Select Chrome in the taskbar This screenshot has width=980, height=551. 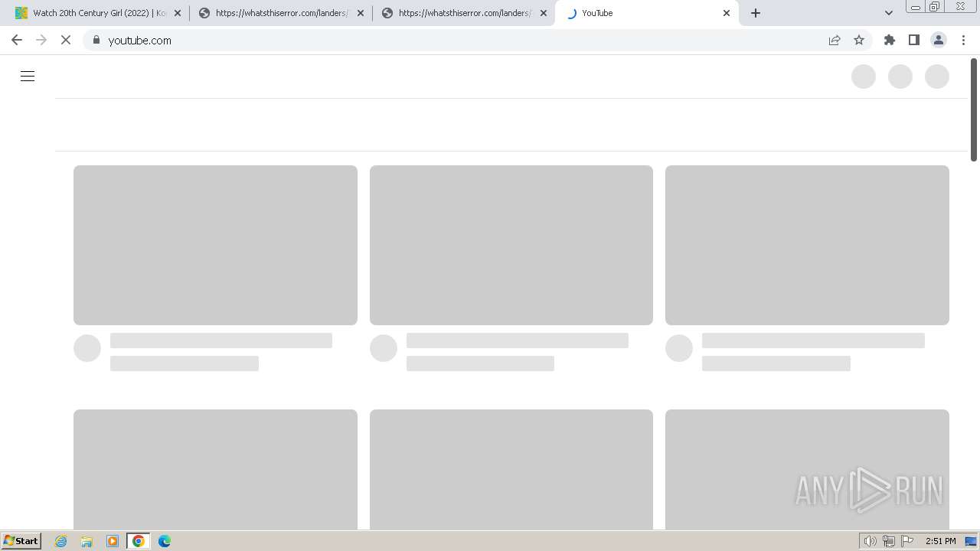click(x=139, y=541)
